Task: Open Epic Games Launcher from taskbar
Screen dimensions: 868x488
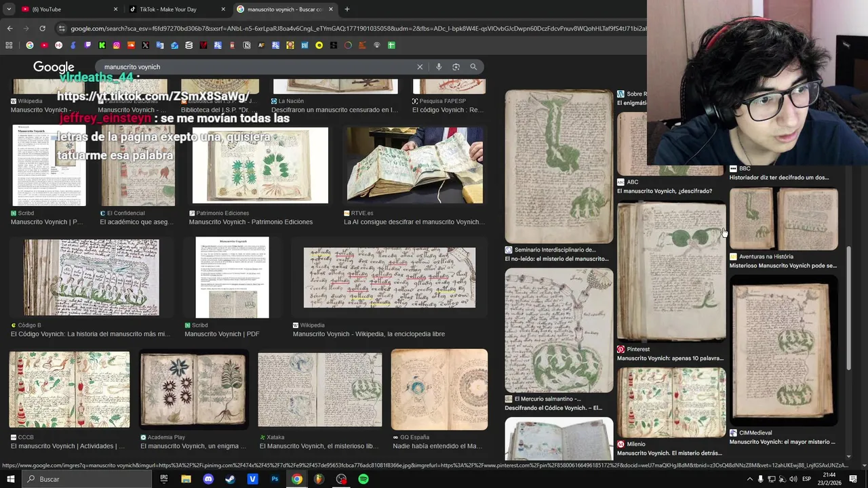Action: 164,479
